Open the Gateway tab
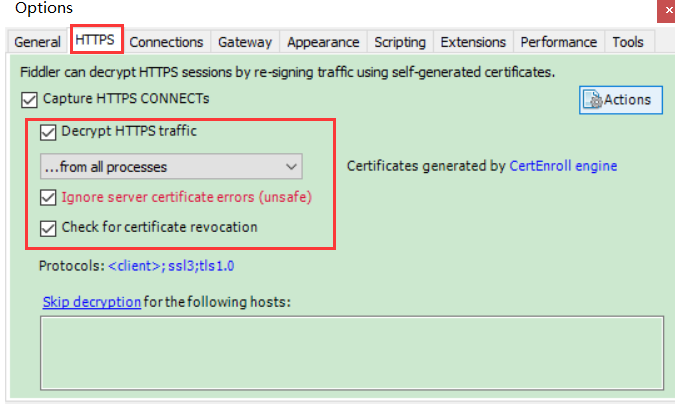Screen dimensions: 675x404 (x=245, y=42)
